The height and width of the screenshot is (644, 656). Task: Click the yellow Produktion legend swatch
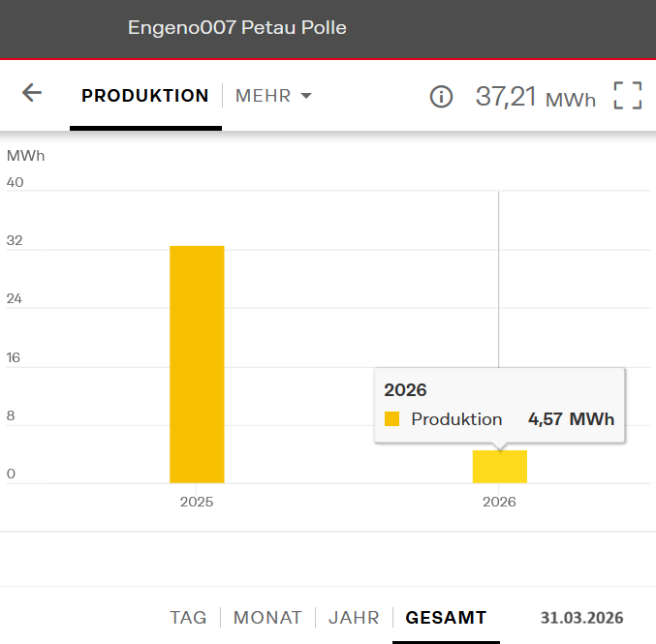pyautogui.click(x=392, y=419)
